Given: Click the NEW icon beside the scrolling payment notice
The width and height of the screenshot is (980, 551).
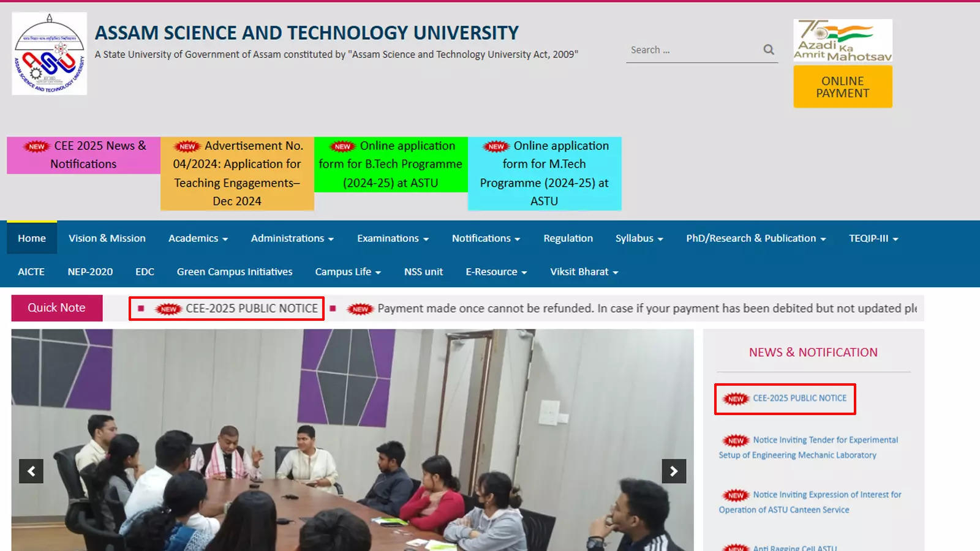Looking at the screenshot, I should click(360, 309).
